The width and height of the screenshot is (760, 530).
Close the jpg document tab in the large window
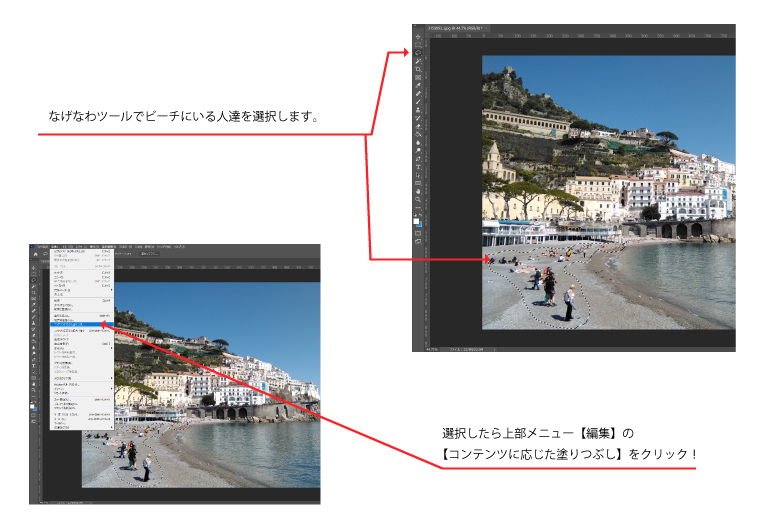pos(486,28)
